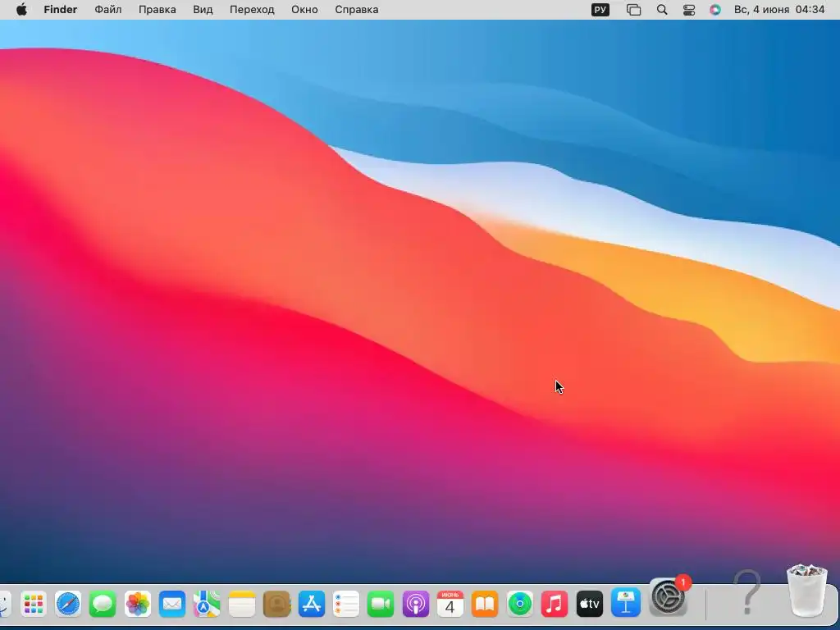Open the Finder application menu

[x=61, y=10]
